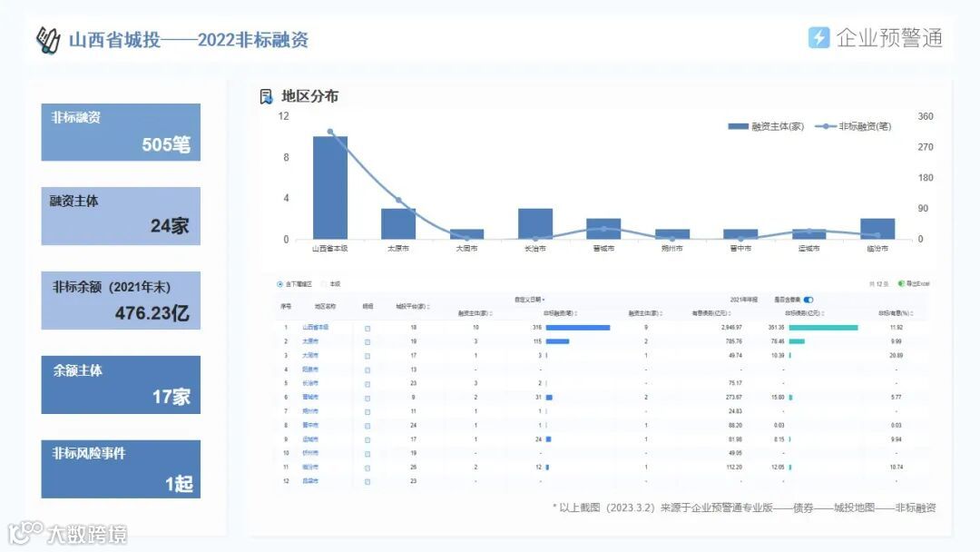Open the 明细 detail icon for 大同市
980x552 pixels.
pos(367,356)
